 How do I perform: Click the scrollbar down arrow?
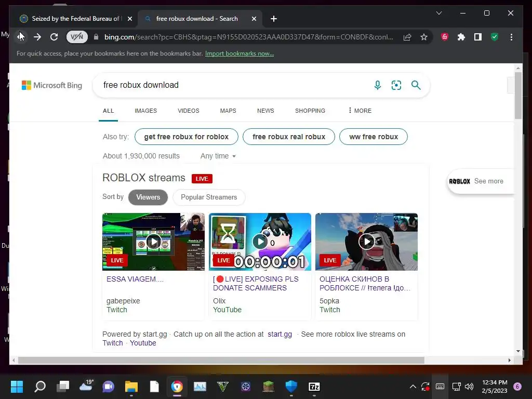point(518,351)
